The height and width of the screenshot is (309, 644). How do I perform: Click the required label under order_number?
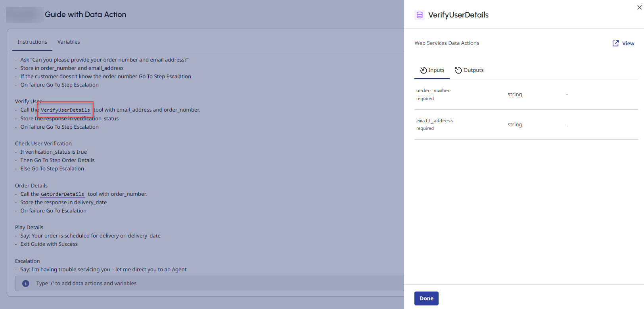click(425, 98)
